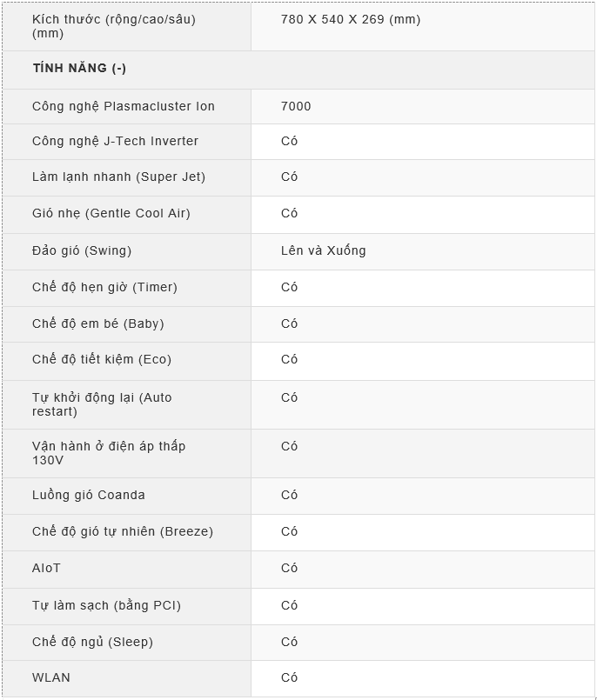Select the Tự khởi động lại (Auto restart) label
This screenshot has height=700, width=597.
[102, 404]
